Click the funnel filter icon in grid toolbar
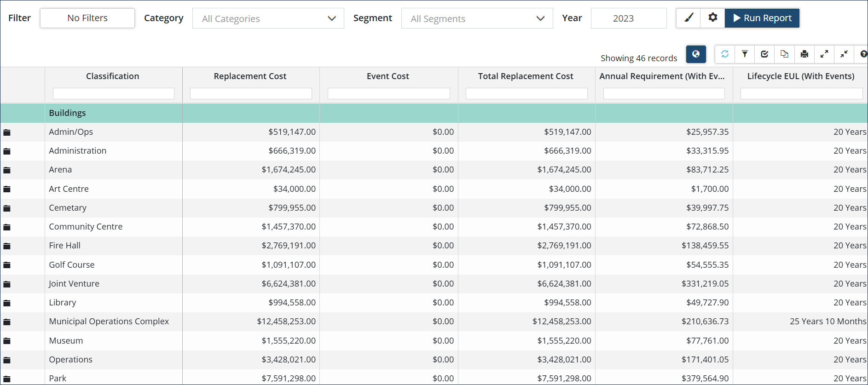 click(x=745, y=54)
